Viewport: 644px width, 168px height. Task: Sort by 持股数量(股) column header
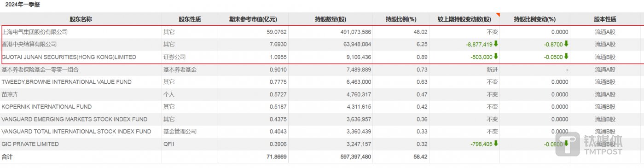pyautogui.click(x=331, y=19)
